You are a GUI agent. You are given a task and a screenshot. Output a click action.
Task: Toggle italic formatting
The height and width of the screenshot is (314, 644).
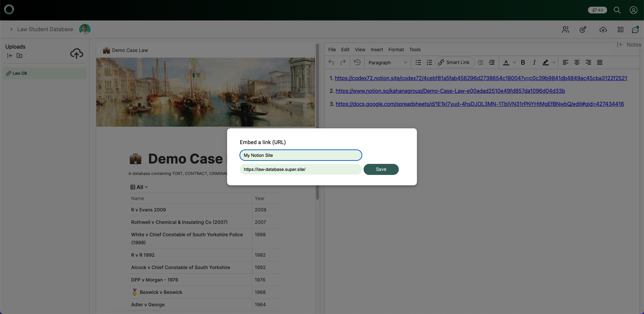point(534,62)
